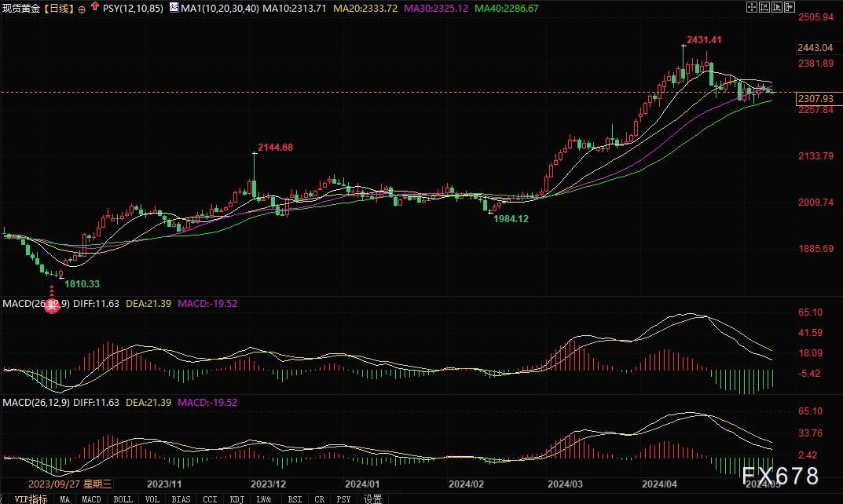This screenshot has height=504, width=843.
Task: Expand the PSY indicator options
Action: pos(343,498)
